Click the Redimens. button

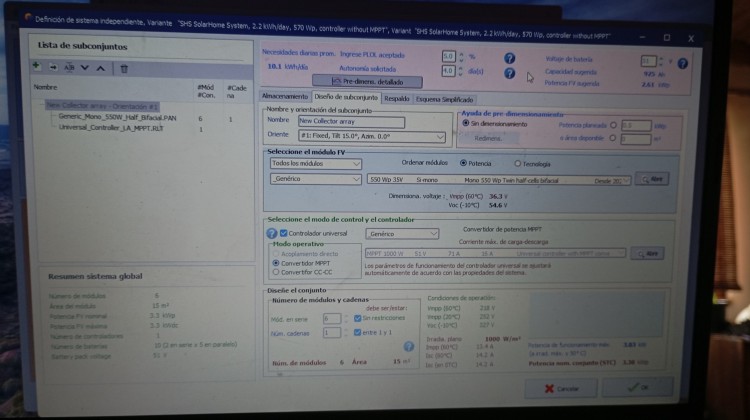[x=488, y=138]
